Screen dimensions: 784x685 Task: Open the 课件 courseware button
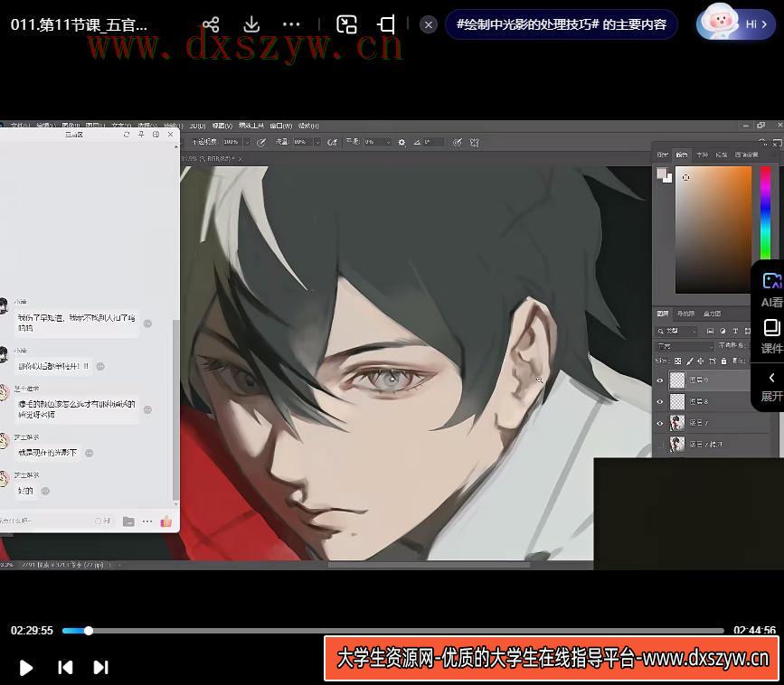(x=771, y=336)
